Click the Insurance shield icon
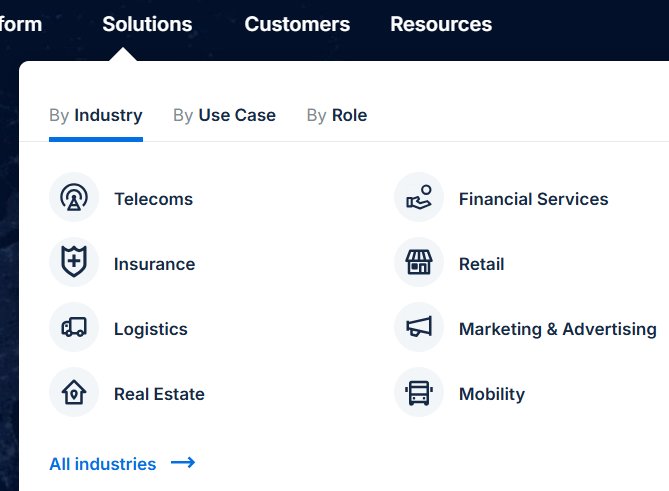The width and height of the screenshot is (669, 491). pos(73,263)
